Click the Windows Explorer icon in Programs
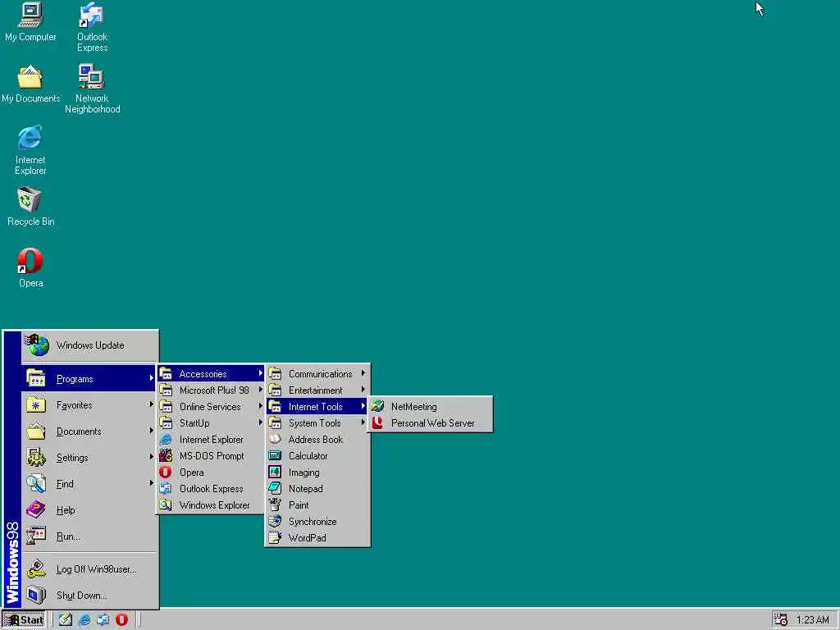 (166, 505)
